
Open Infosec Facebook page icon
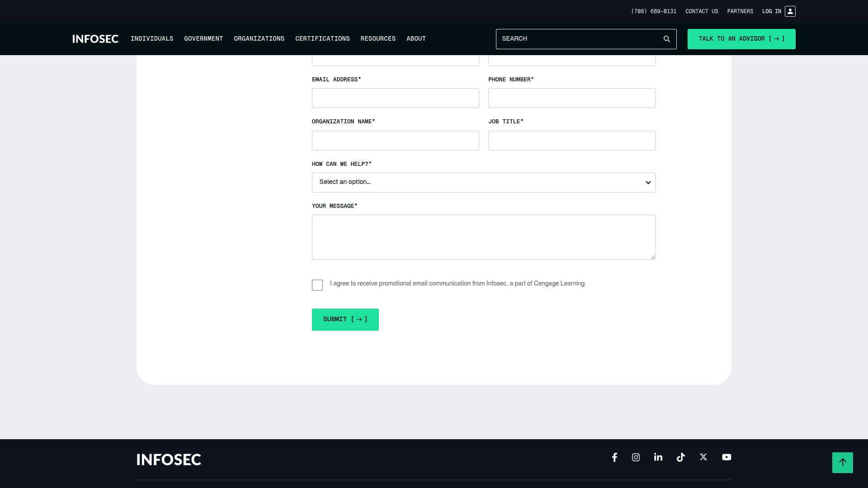[x=614, y=457]
